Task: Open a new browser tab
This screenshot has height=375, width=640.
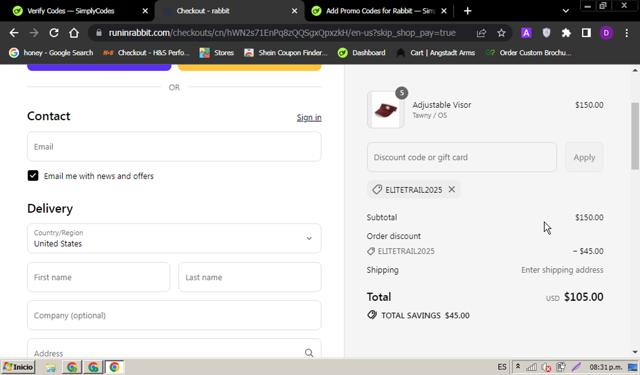Action: point(468,11)
